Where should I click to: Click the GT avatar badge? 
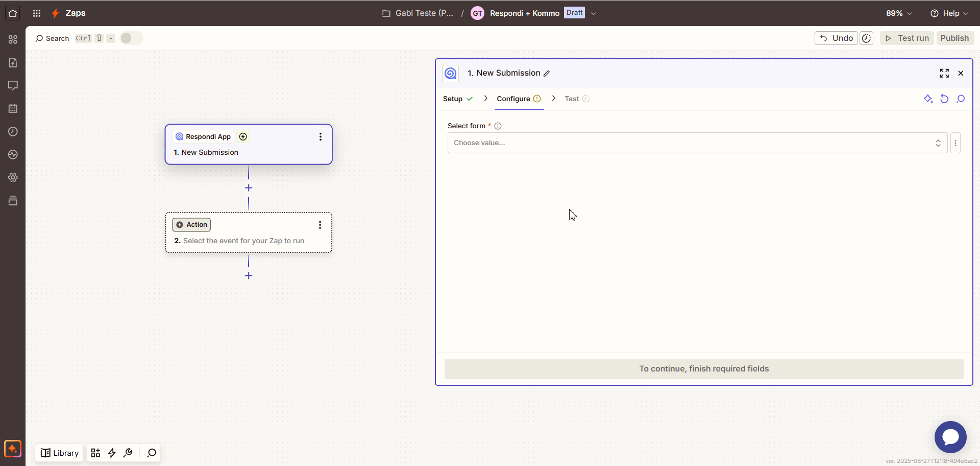[477, 13]
